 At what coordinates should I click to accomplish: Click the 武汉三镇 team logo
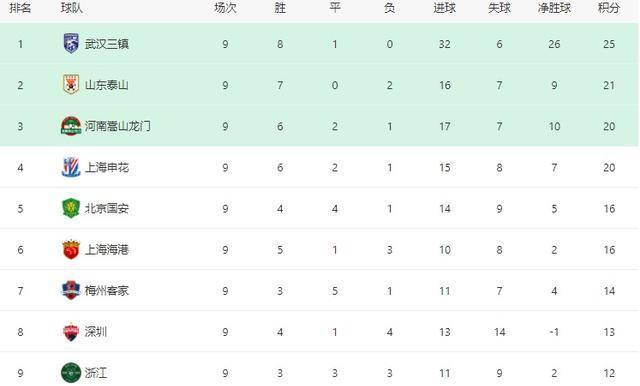tap(71, 44)
